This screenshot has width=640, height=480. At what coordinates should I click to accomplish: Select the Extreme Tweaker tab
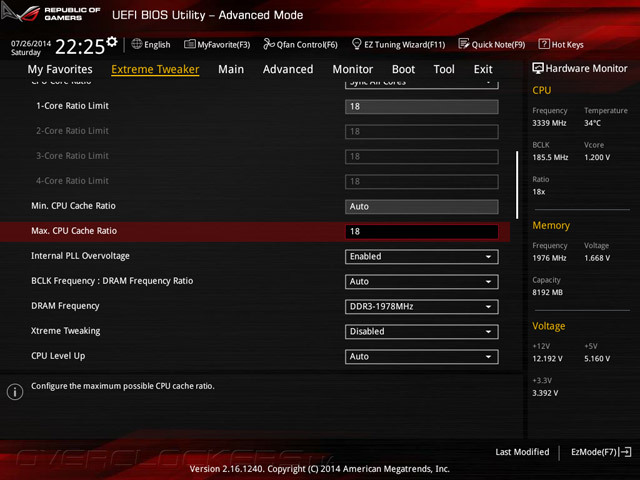155,69
